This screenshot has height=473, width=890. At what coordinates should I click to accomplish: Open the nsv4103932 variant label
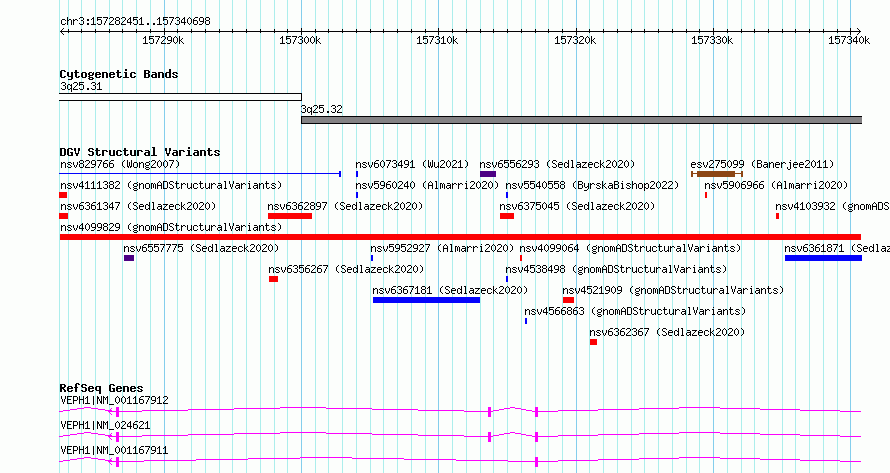point(832,206)
